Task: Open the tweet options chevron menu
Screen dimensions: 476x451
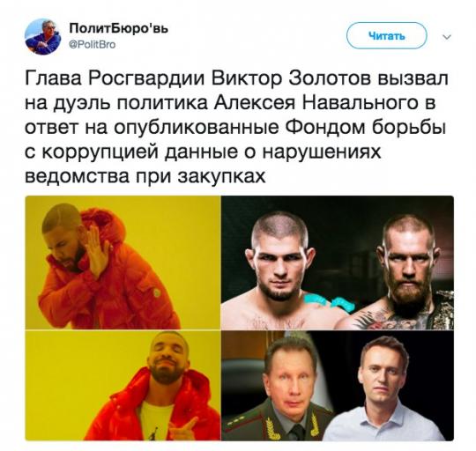Action: (x=447, y=37)
